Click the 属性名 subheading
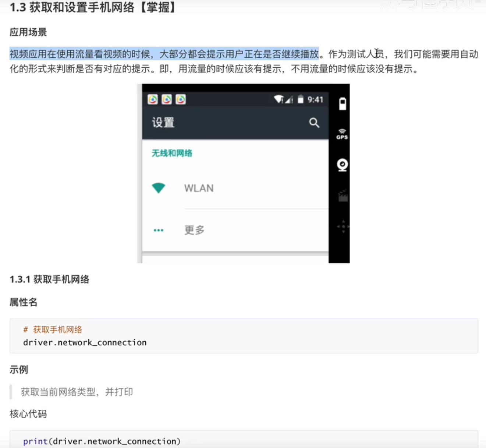The image size is (486, 448). click(x=24, y=302)
